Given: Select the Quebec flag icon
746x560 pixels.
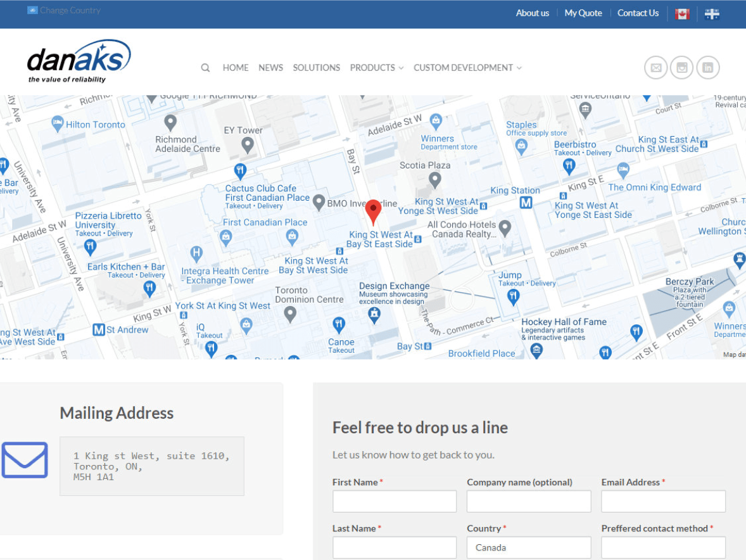Looking at the screenshot, I should pos(712,14).
